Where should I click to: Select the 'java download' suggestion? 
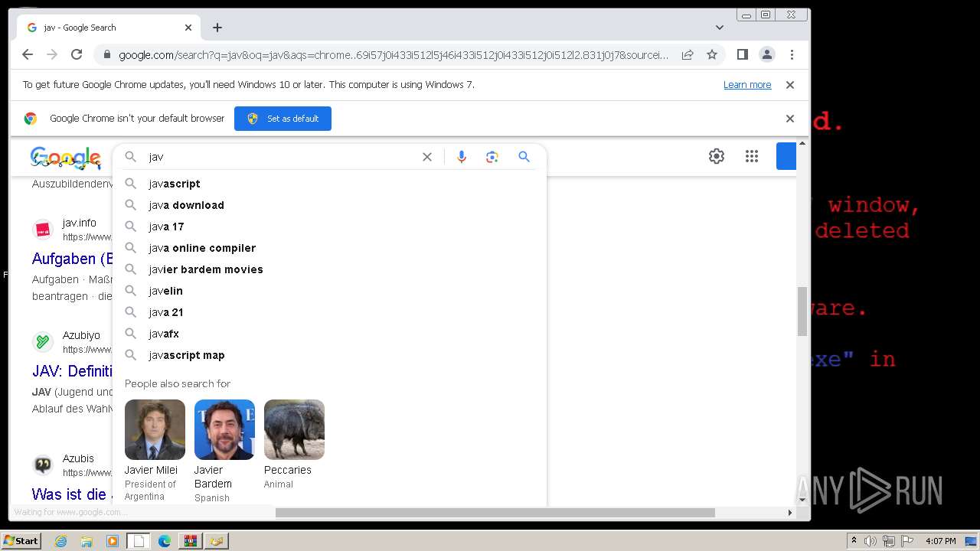[329, 205]
